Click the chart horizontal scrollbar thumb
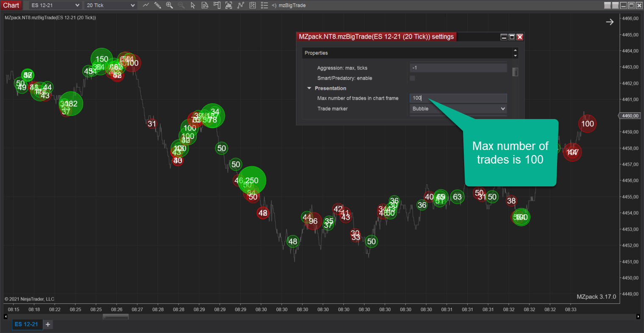This screenshot has height=333, width=644. coord(115,316)
